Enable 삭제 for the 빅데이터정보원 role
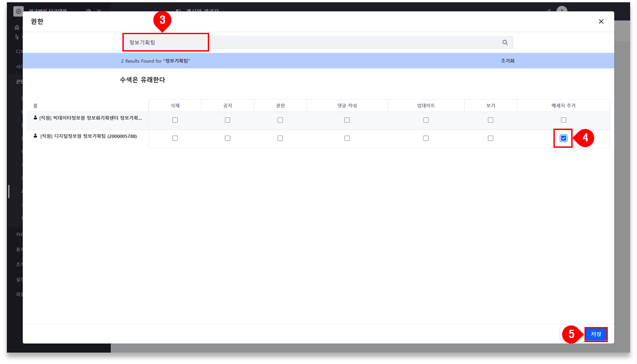637x364 pixels. pyautogui.click(x=175, y=120)
